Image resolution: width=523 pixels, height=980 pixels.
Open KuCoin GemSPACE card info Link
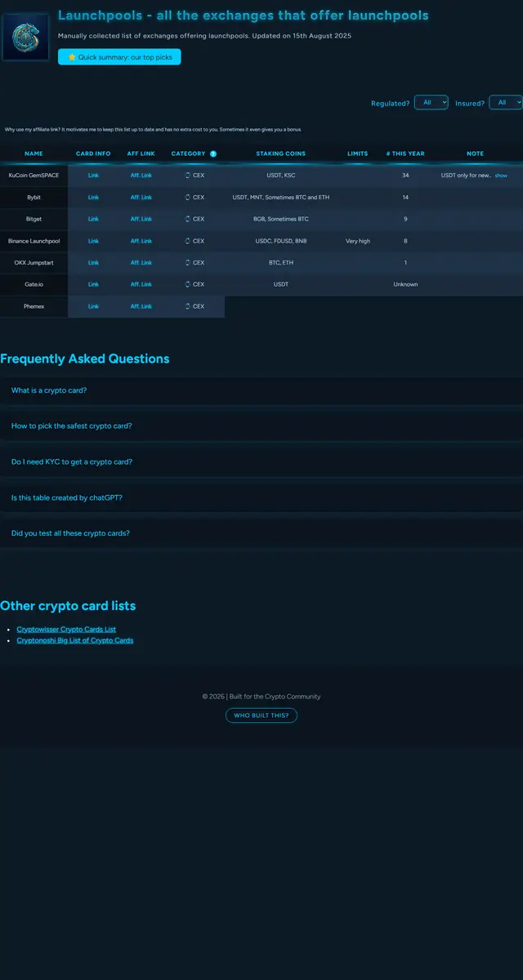93,176
